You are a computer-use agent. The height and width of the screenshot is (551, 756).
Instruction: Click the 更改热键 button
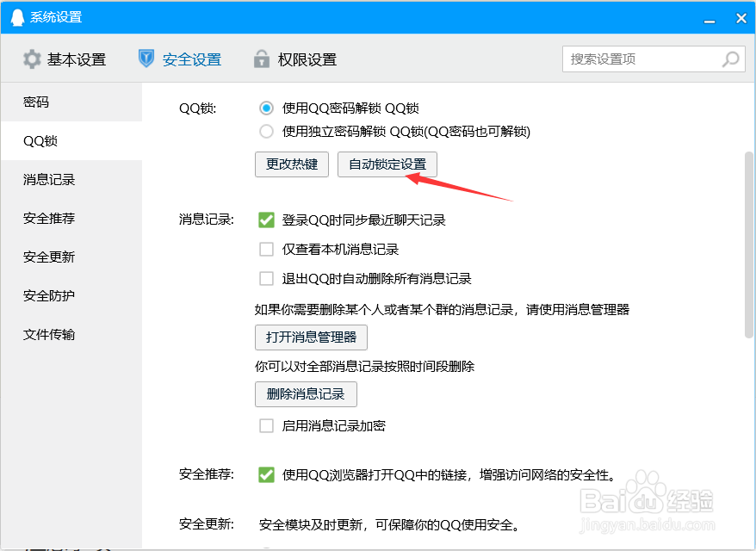point(292,164)
